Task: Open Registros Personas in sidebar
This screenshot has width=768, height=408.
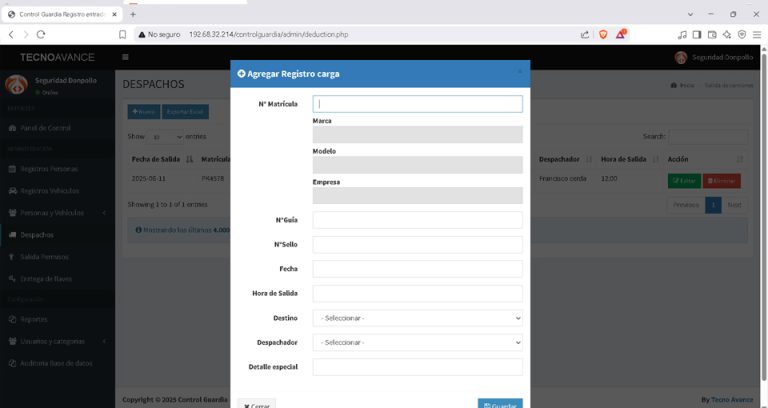Action: coord(57,168)
